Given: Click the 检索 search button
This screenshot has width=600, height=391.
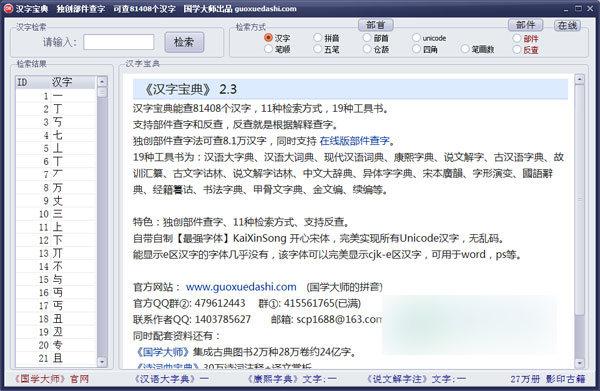Looking at the screenshot, I should tap(184, 42).
